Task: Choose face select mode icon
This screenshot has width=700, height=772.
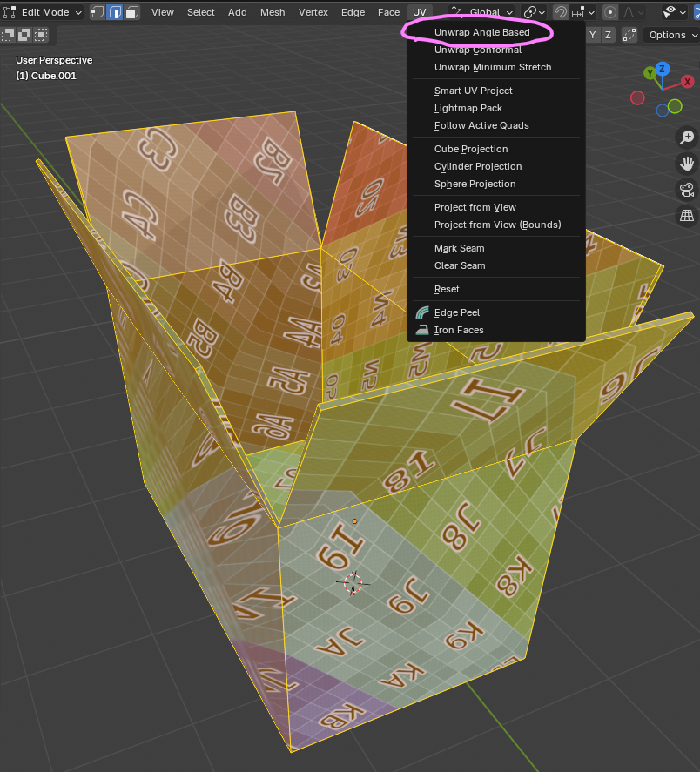Action: coord(131,12)
